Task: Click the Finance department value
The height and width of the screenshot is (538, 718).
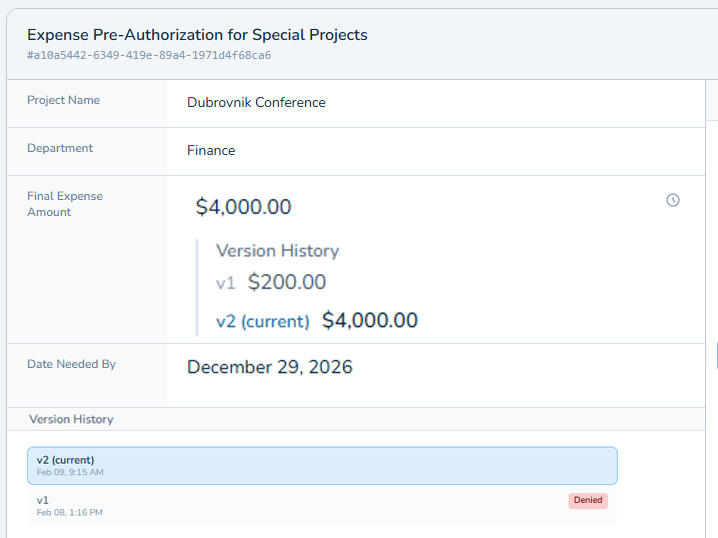Action: [211, 151]
